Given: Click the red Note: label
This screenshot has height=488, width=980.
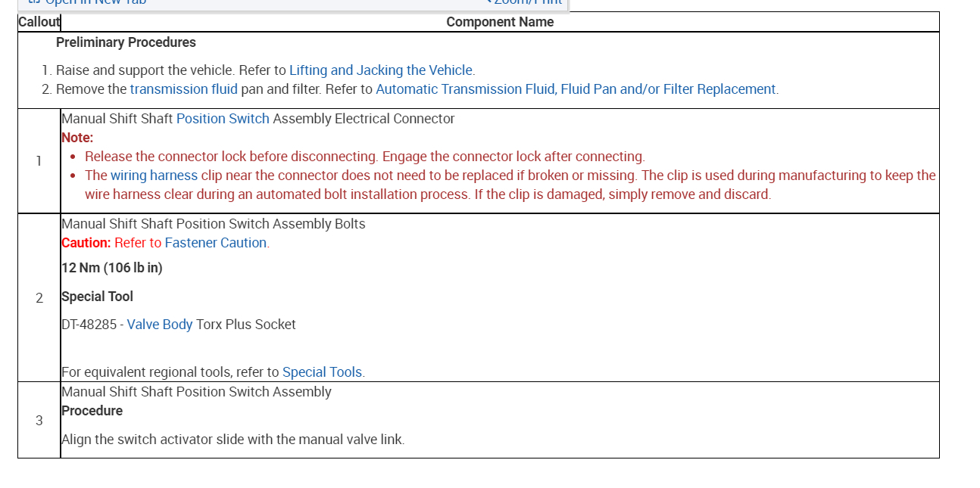Looking at the screenshot, I should (77, 138).
